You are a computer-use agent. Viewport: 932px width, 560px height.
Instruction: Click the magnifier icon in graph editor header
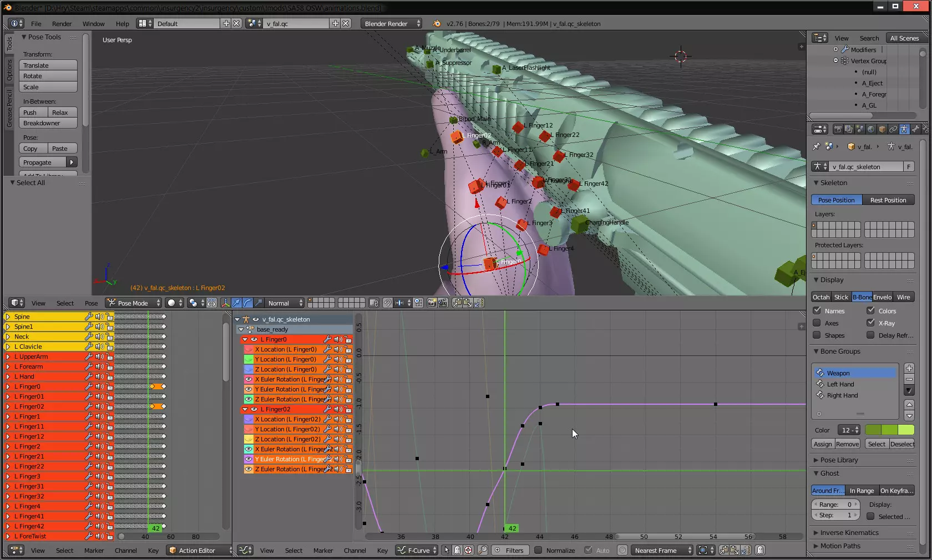(x=483, y=550)
